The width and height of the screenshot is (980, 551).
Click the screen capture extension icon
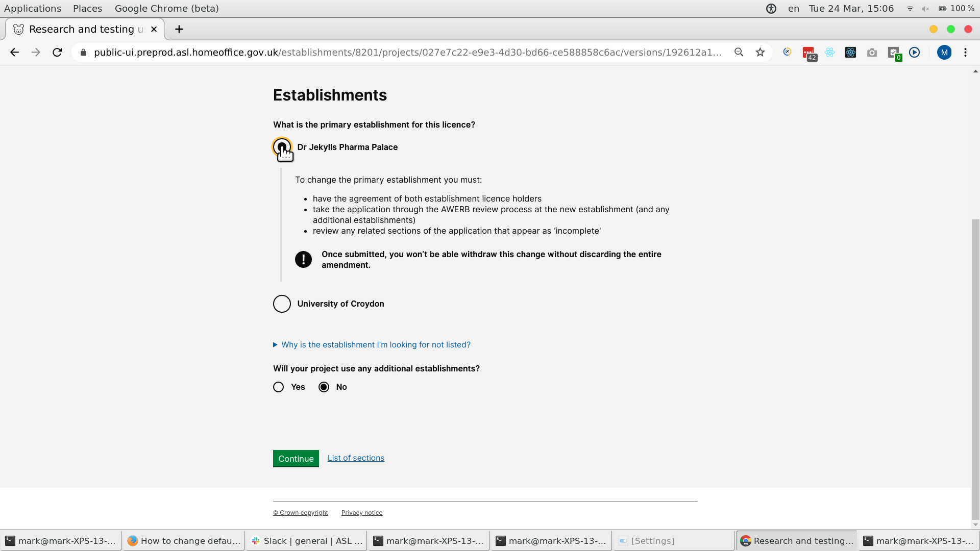click(x=872, y=52)
